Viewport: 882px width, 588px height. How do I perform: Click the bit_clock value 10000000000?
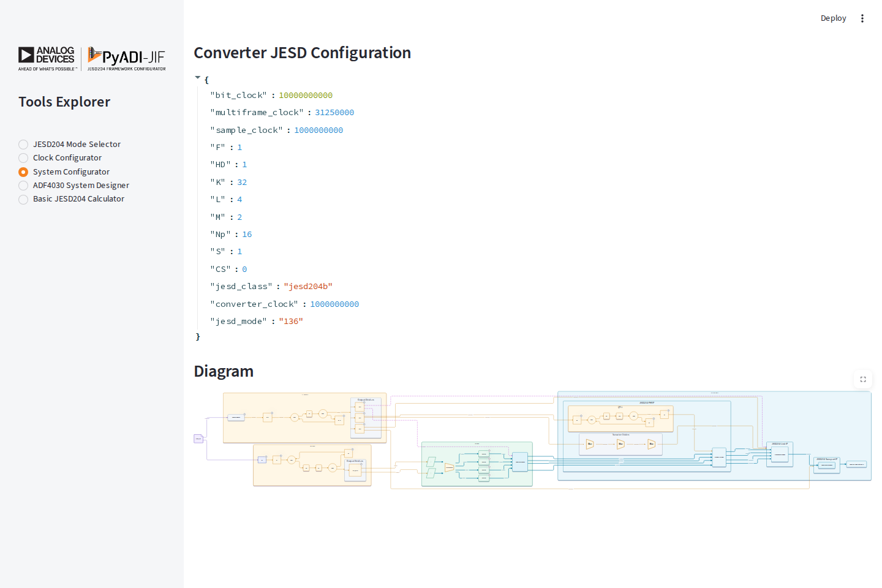coord(306,96)
